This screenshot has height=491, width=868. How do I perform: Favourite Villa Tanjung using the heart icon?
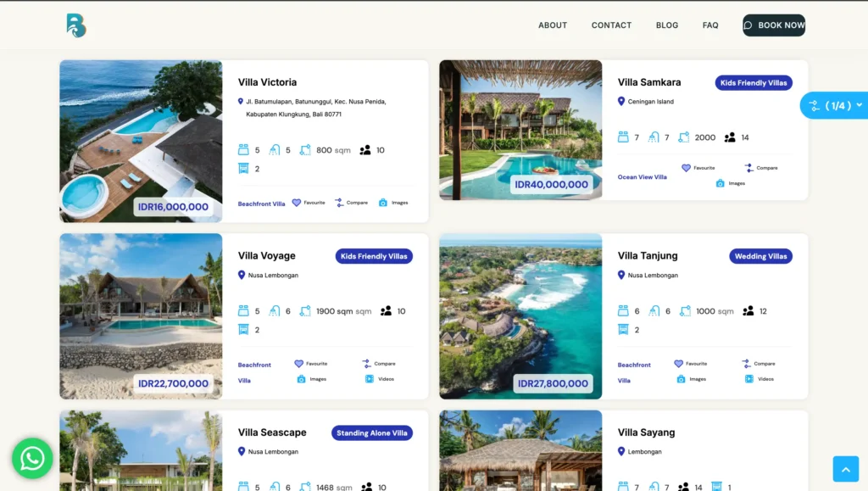(x=679, y=364)
